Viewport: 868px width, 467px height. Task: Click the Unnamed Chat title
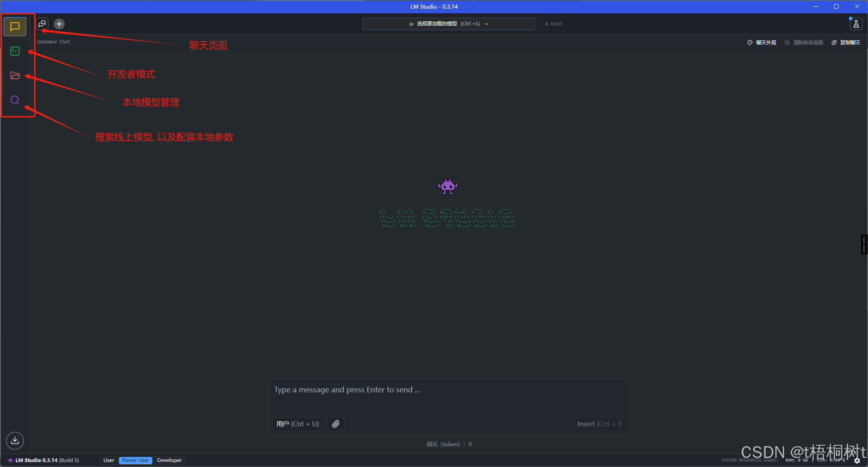[54, 42]
